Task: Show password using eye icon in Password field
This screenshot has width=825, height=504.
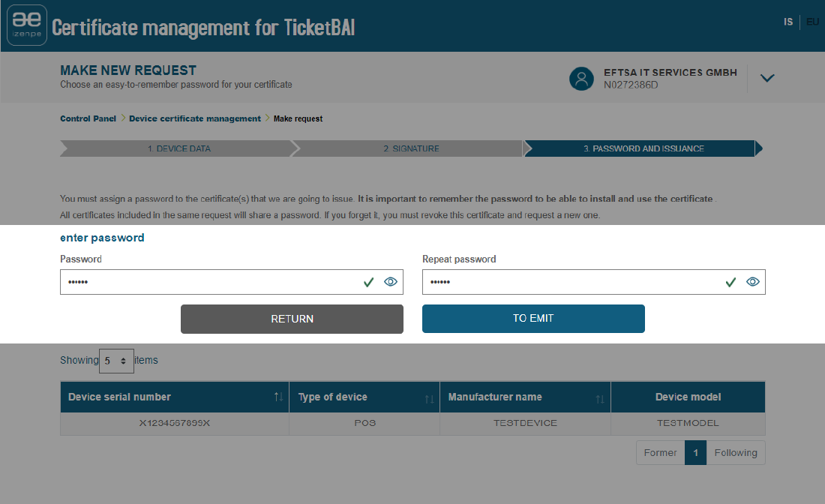Action: coord(391,282)
